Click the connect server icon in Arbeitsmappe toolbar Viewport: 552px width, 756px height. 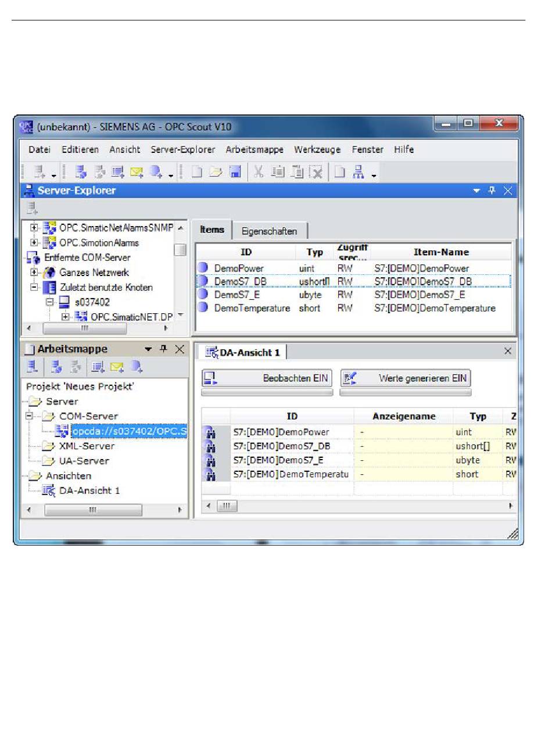[x=56, y=366]
